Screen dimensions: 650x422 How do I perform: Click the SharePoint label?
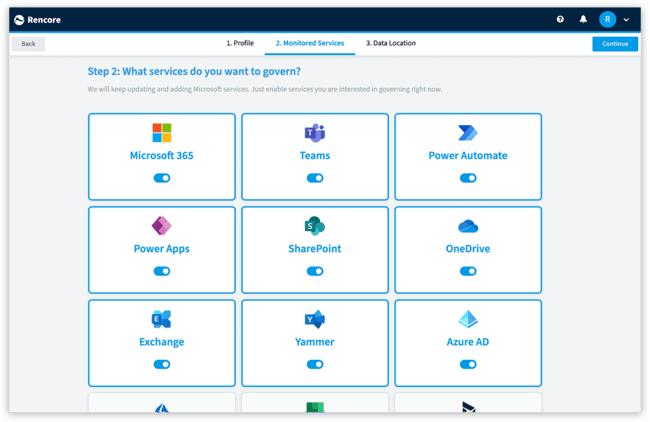coord(315,249)
